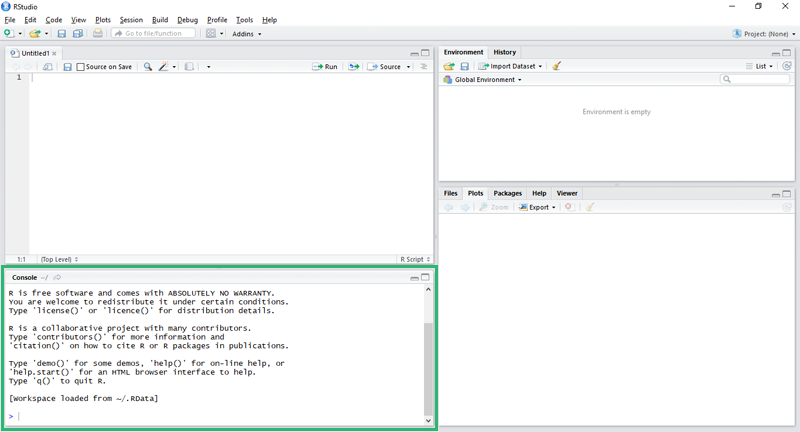
Task: Click the New File icon in main toolbar
Action: pyautogui.click(x=9, y=33)
